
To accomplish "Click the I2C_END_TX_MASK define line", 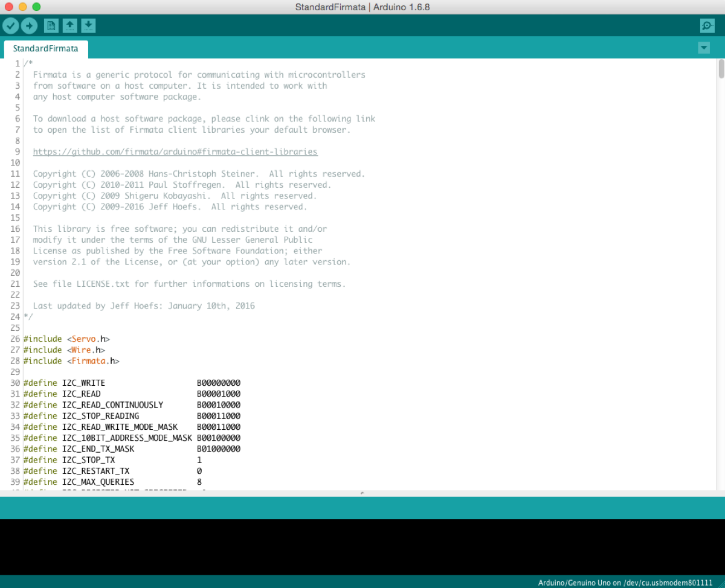I will pyautogui.click(x=132, y=449).
